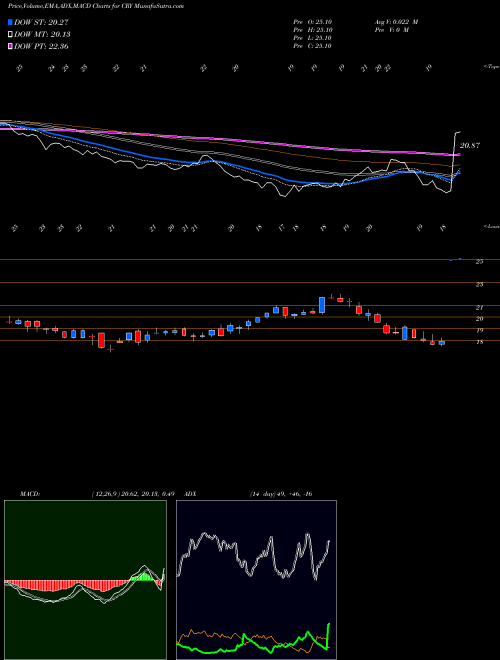Click the 'Tops' label at right edge
The image size is (500, 660).
point(492,67)
